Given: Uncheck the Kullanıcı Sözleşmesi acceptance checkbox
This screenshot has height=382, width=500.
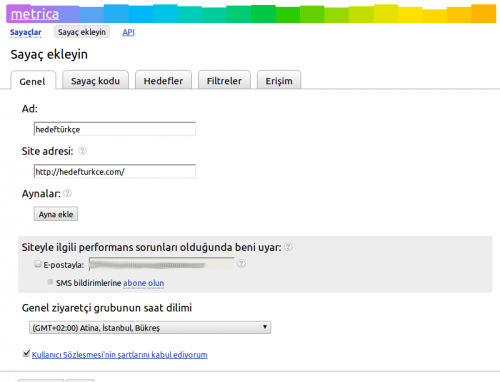Looking at the screenshot, I should 26,354.
